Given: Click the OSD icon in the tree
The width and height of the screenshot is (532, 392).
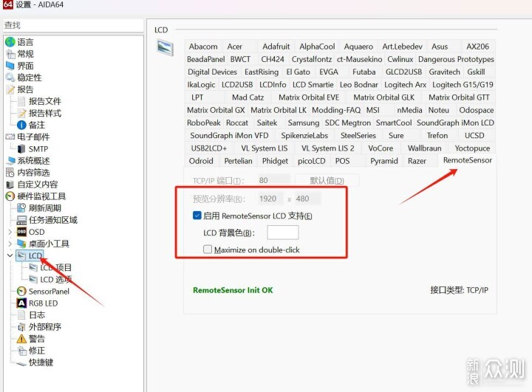Looking at the screenshot, I should coord(21,232).
